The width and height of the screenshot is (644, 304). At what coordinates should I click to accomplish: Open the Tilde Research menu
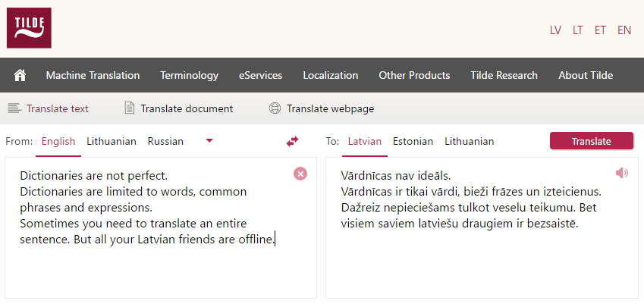point(504,76)
